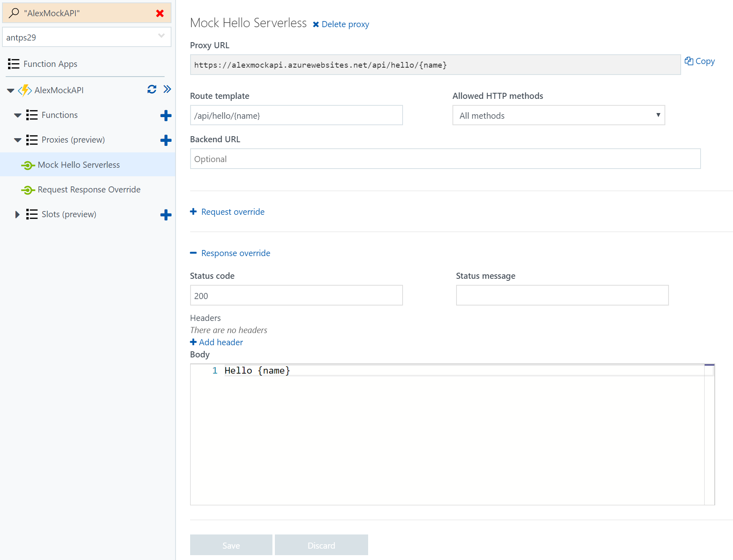Expand the Slots (preview) tree node
The width and height of the screenshot is (733, 560).
(17, 214)
